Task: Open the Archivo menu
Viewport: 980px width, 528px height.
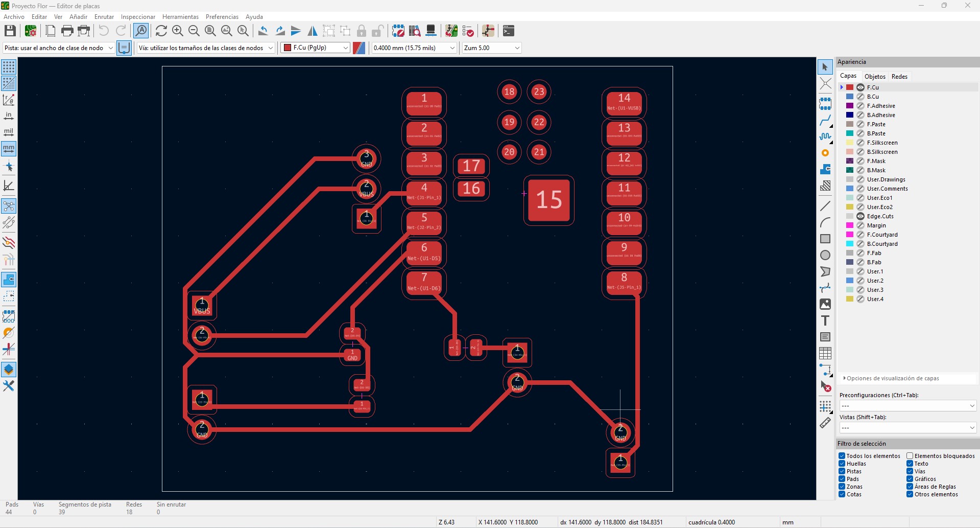Action: [14, 17]
